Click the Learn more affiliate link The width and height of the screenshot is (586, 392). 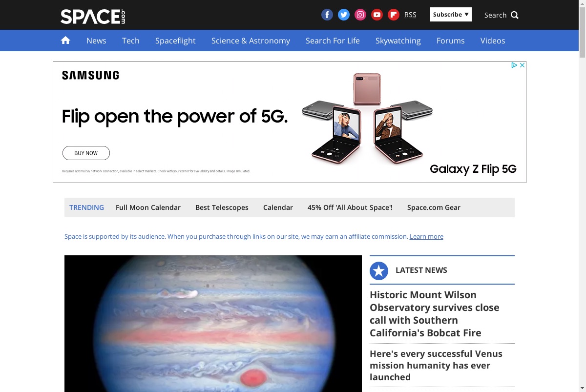(426, 236)
